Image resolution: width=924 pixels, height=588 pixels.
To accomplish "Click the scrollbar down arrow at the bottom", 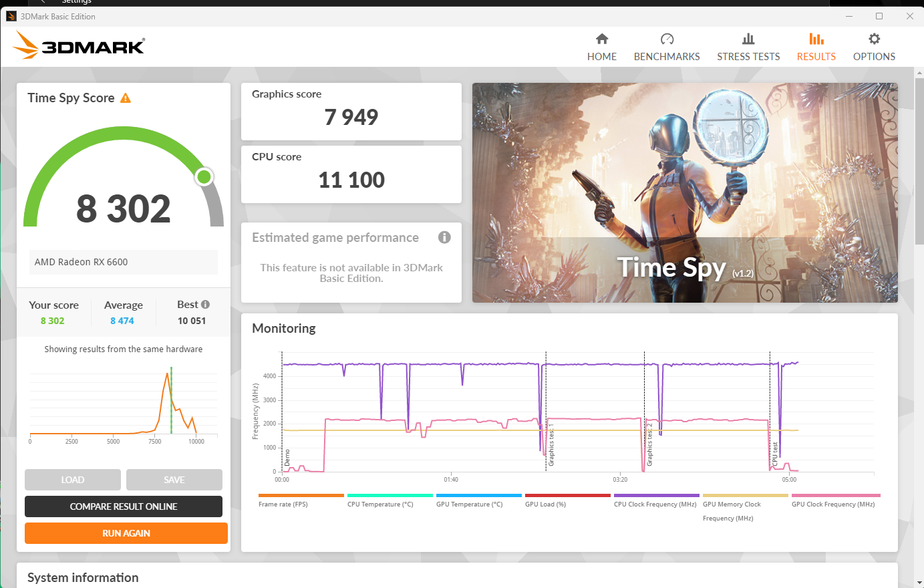I will click(x=919, y=583).
